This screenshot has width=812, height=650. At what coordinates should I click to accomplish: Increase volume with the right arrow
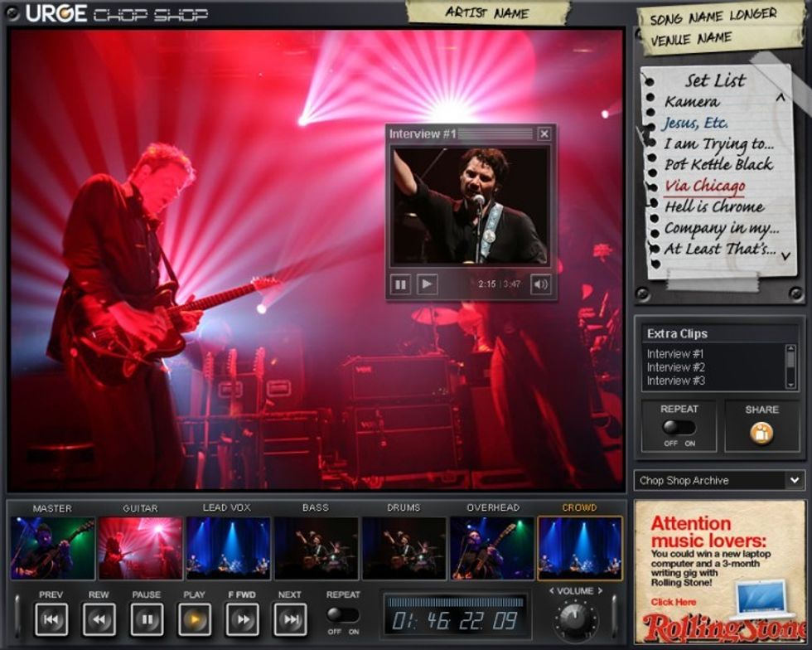pyautogui.click(x=600, y=591)
